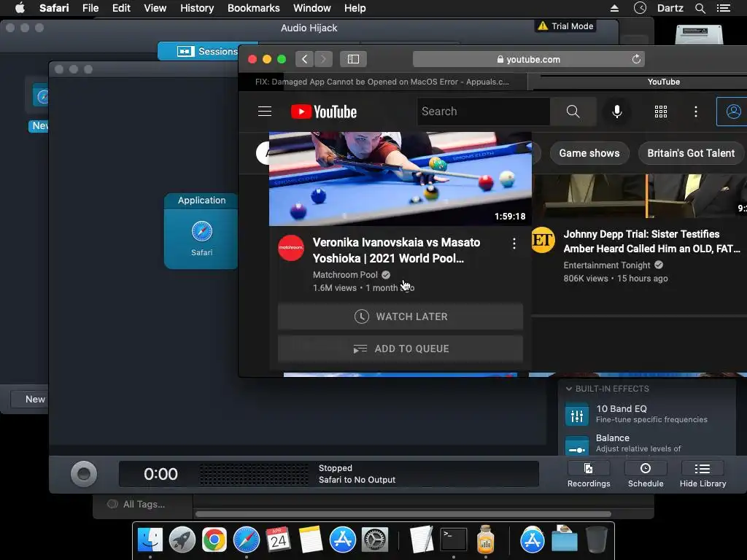
Task: Open the pool match video thumbnail
Action: point(400,179)
